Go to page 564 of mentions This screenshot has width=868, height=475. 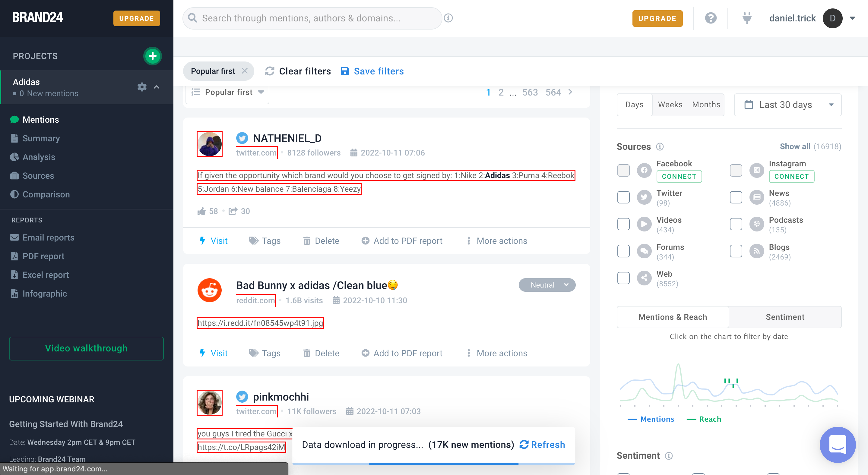click(x=553, y=92)
